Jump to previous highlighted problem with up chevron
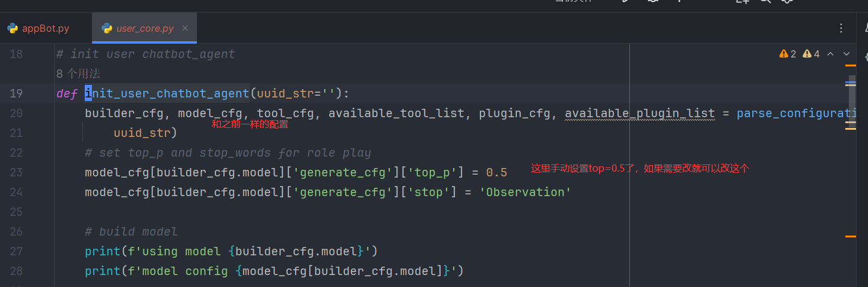 pos(830,54)
